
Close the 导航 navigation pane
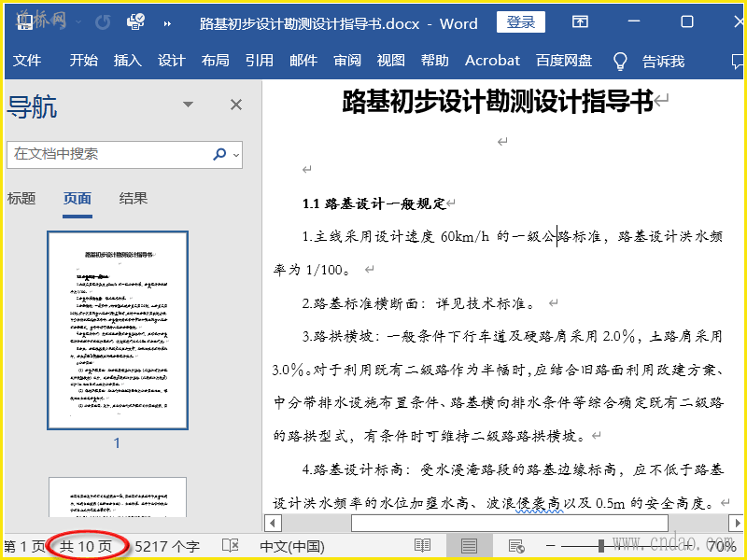tap(236, 105)
